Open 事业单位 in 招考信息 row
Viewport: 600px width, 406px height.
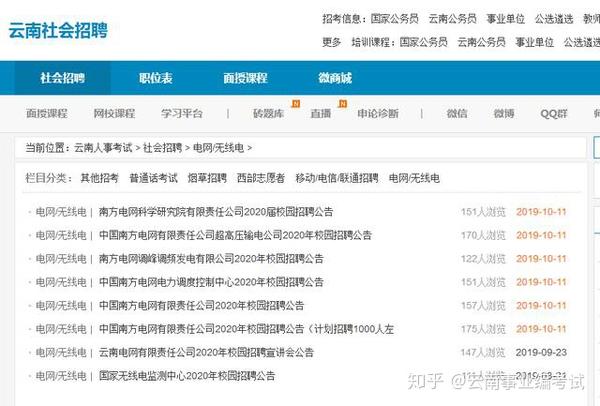(x=505, y=19)
